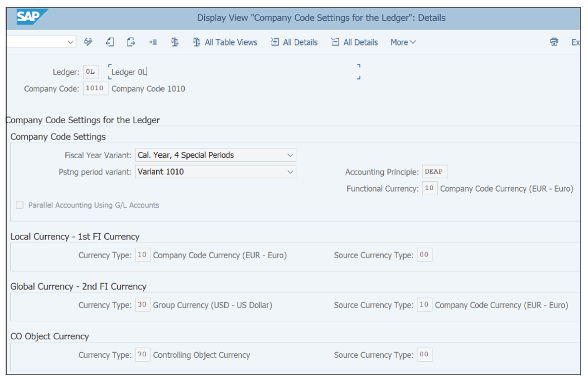The width and height of the screenshot is (588, 383).
Task: Click the 'CO Object Currency' heading
Action: coord(50,337)
